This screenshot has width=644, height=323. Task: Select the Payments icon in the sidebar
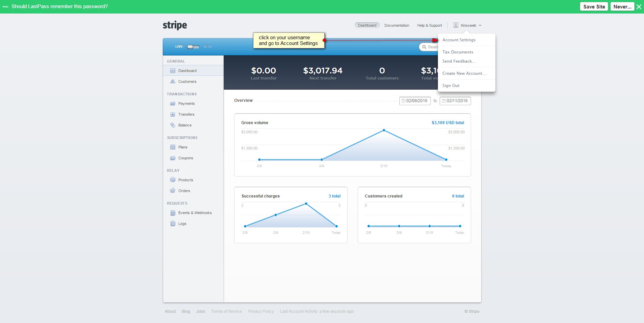[173, 103]
